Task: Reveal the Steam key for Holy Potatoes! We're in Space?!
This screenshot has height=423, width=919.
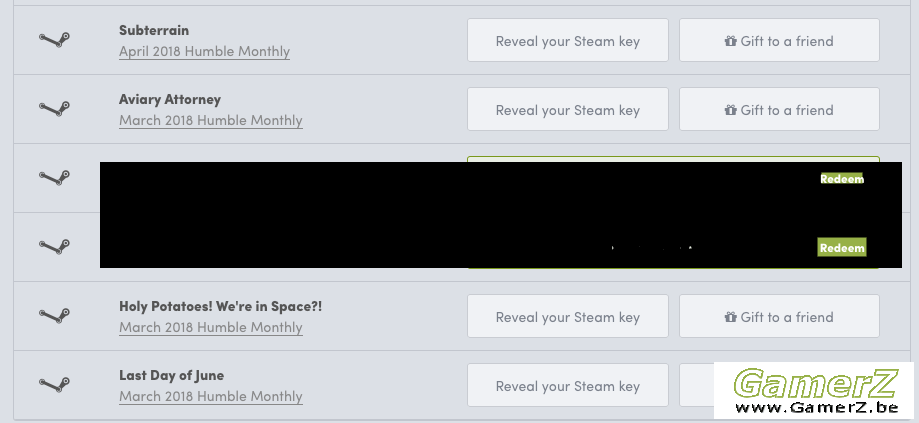Action: (x=567, y=316)
